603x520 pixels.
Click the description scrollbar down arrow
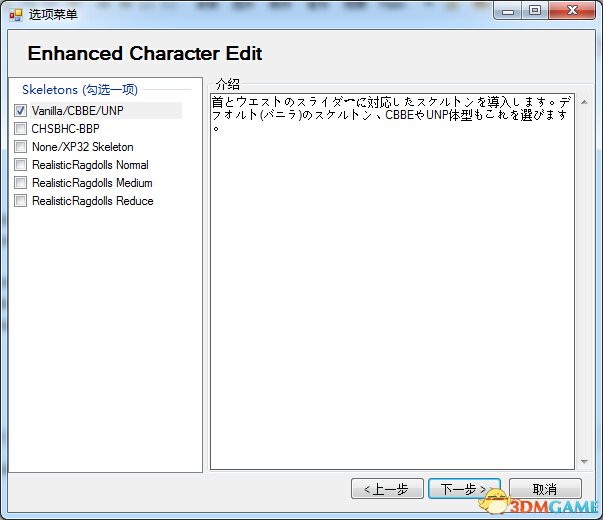584,462
